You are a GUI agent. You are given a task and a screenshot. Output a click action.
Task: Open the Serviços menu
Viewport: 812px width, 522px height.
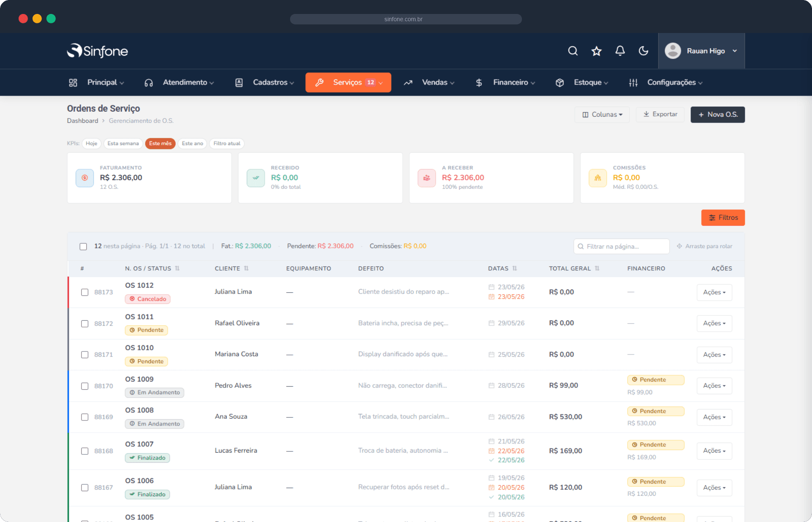tap(348, 82)
